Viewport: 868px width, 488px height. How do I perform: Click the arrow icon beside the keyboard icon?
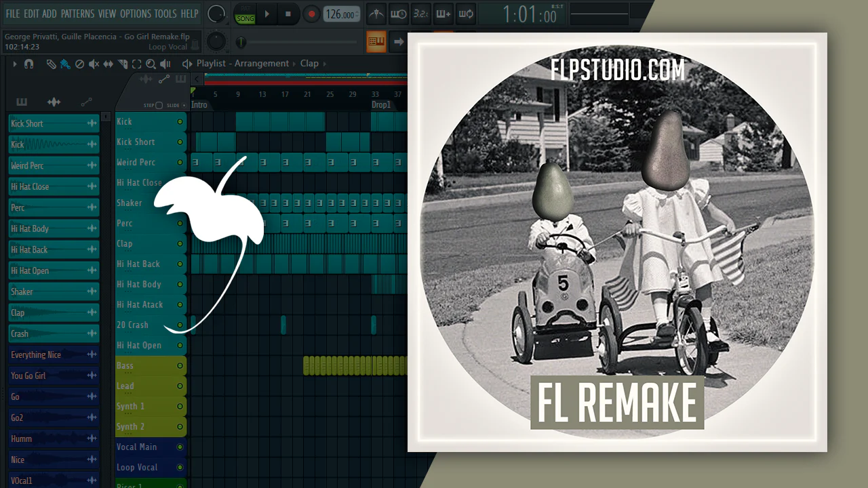tap(398, 42)
